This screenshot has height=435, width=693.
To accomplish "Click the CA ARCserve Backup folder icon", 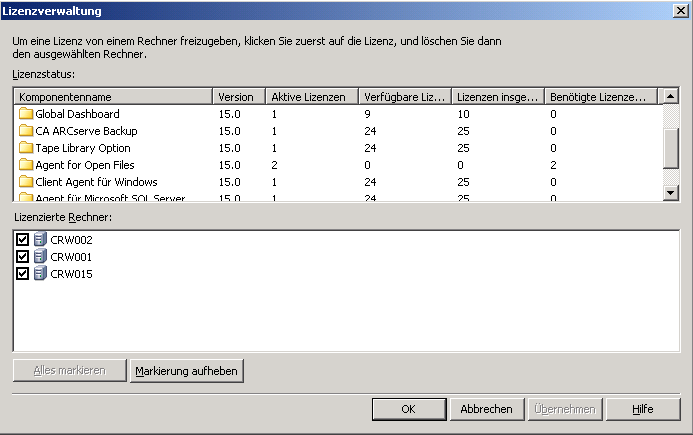I will tap(26, 131).
